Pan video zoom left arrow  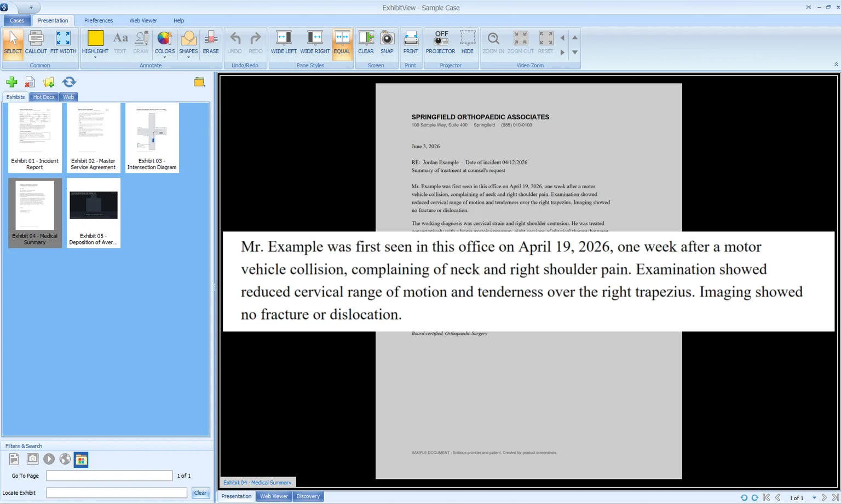(x=562, y=38)
